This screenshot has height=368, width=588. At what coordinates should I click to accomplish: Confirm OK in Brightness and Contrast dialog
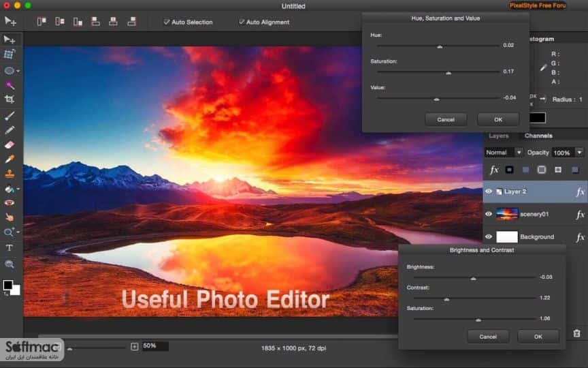538,337
